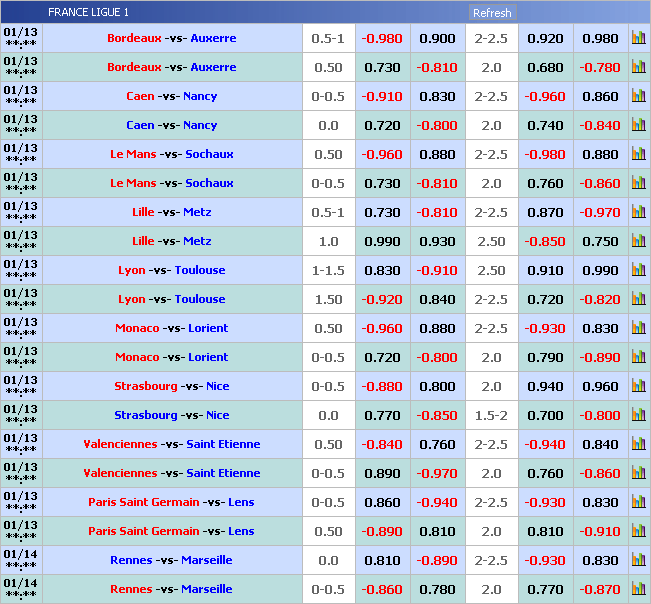Choose -0.920 home odds for Lyon-Toulouse

(x=382, y=299)
